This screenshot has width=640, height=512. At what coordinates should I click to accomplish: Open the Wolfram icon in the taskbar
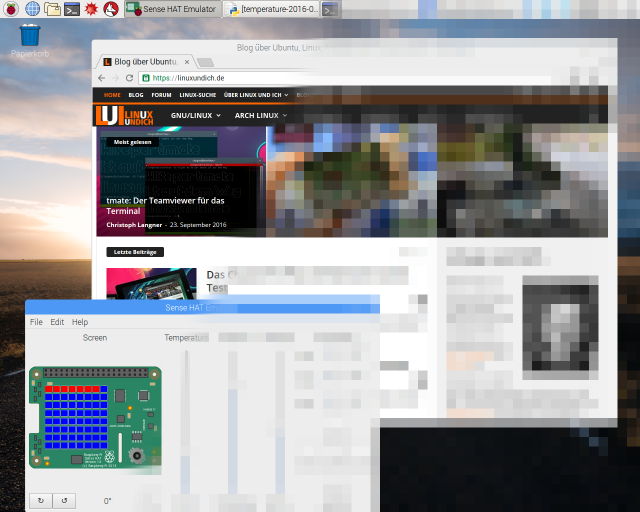click(111, 9)
